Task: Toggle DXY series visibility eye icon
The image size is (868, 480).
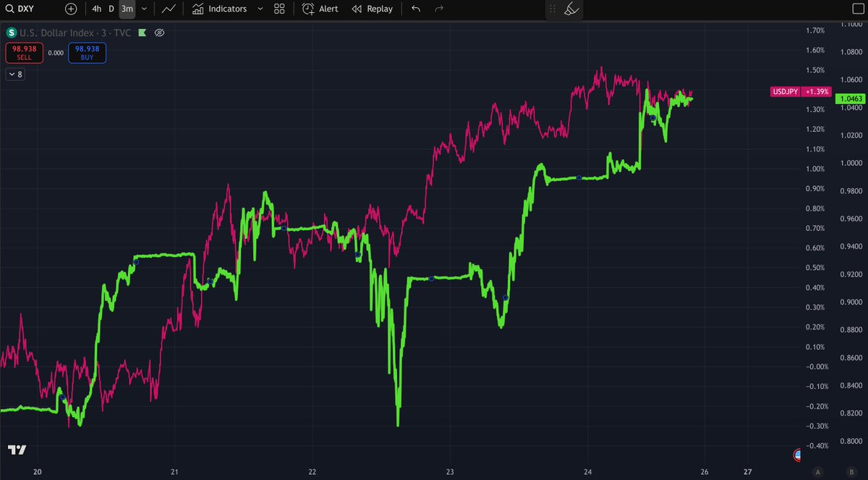Action: pos(160,33)
